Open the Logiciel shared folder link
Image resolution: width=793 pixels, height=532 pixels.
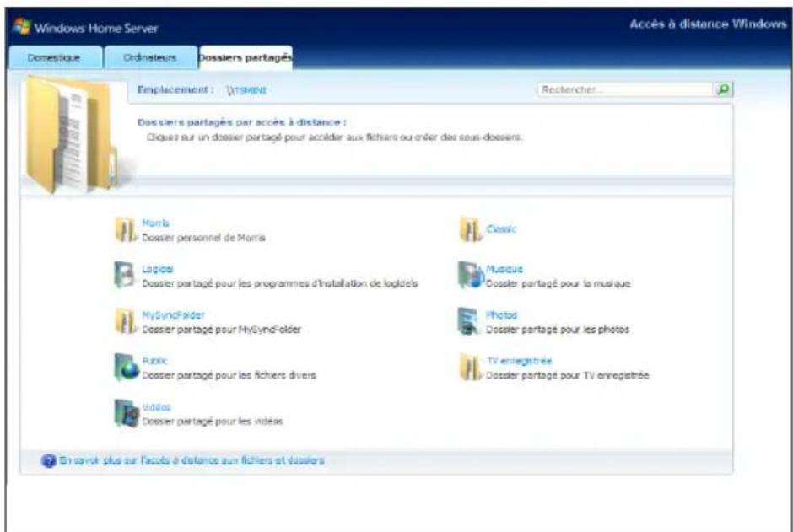tap(157, 269)
